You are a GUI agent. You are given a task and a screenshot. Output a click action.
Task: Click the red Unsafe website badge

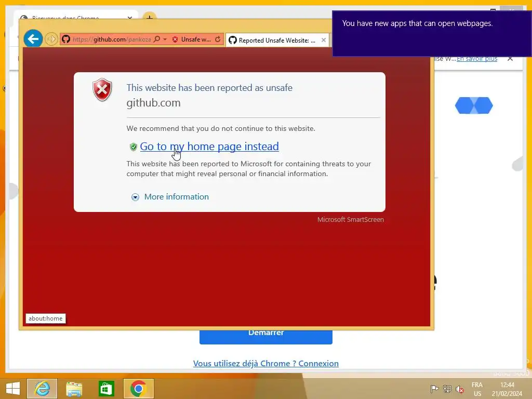(x=192, y=39)
